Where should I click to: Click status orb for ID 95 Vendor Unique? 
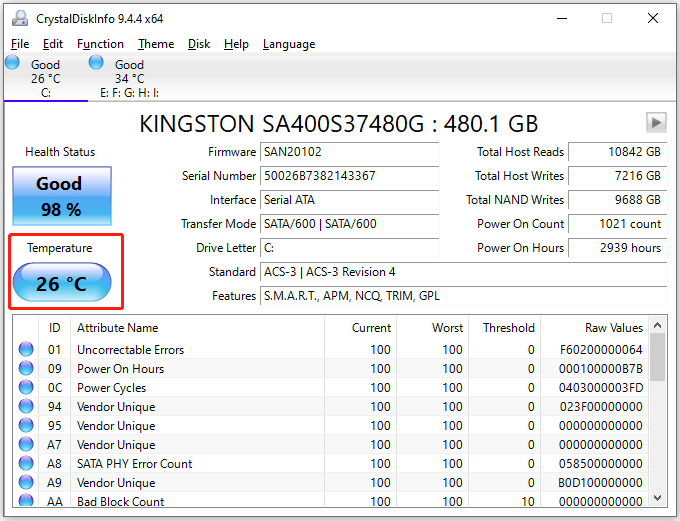coord(26,425)
